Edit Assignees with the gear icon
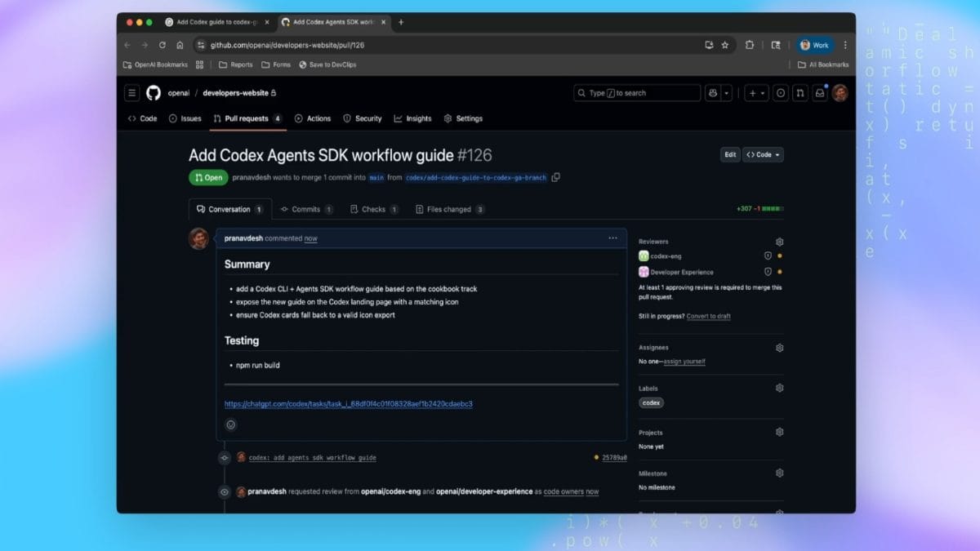The height and width of the screenshot is (551, 980). (779, 348)
